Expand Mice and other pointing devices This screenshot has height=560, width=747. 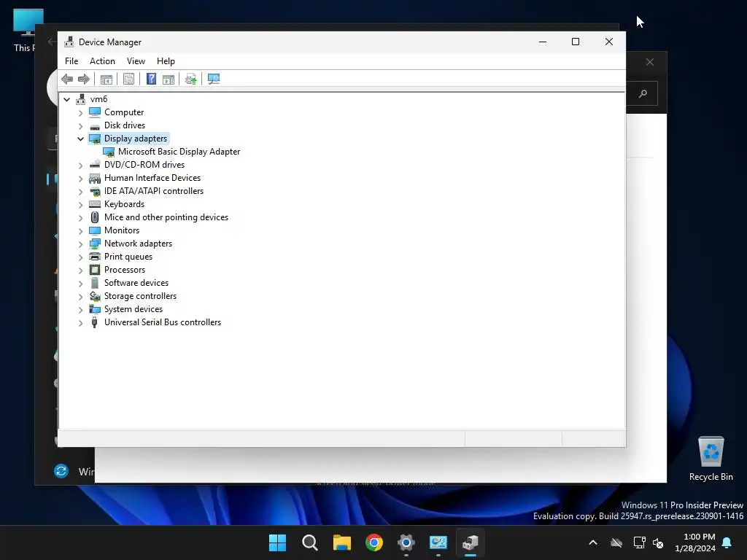pos(80,218)
